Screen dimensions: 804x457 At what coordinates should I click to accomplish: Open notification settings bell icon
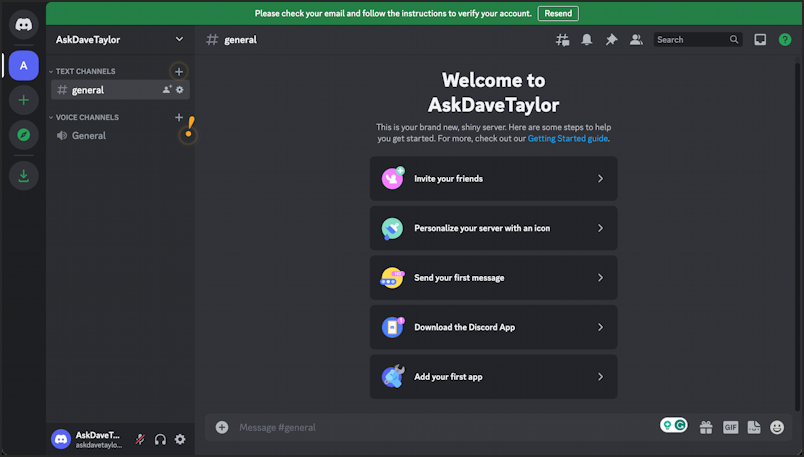(587, 39)
